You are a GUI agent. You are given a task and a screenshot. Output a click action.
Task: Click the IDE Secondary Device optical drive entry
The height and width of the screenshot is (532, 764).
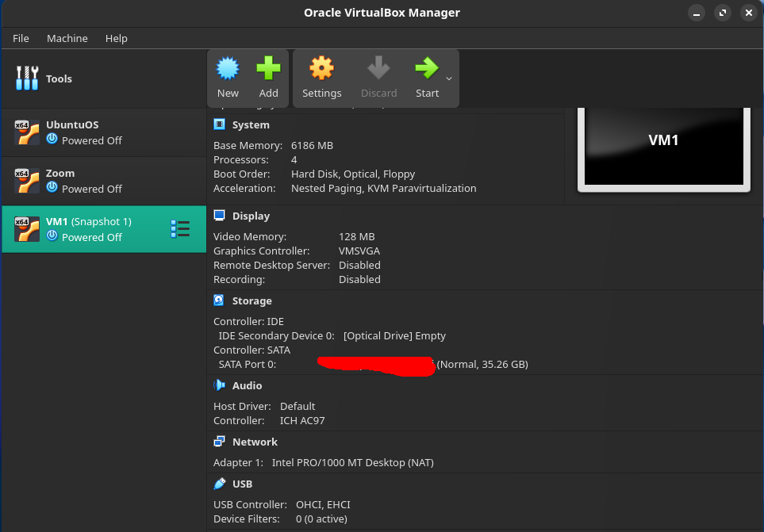(x=394, y=335)
